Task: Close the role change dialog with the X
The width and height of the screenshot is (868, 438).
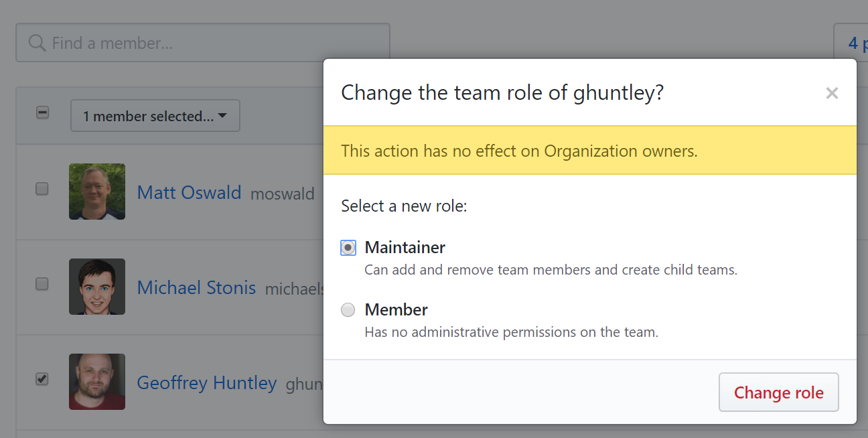Action: [832, 93]
